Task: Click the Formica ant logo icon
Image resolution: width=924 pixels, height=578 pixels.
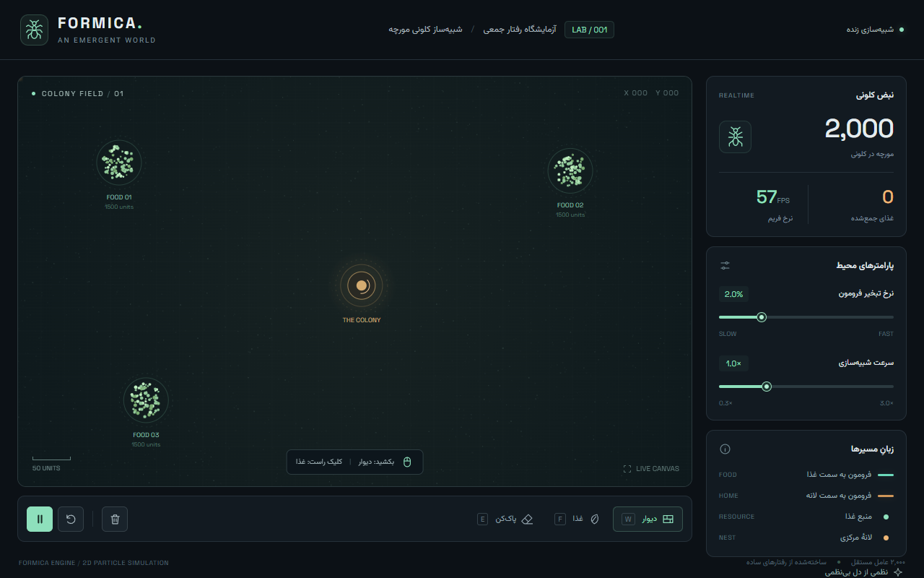Action: tap(35, 30)
